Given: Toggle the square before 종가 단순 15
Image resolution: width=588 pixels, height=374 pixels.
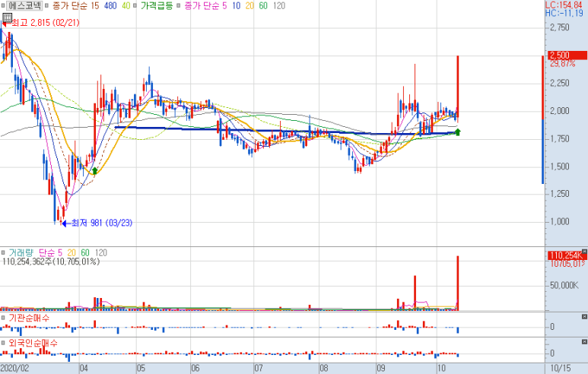Looking at the screenshot, I should pyautogui.click(x=47, y=5).
